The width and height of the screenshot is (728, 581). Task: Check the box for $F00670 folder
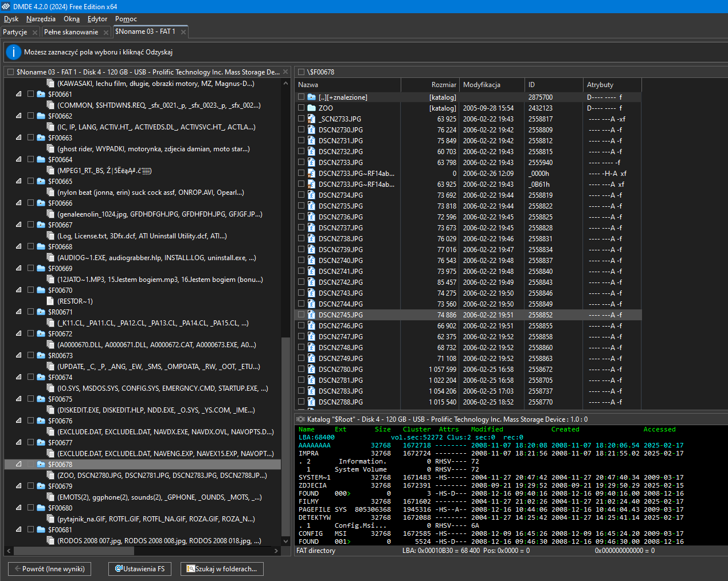(31, 290)
